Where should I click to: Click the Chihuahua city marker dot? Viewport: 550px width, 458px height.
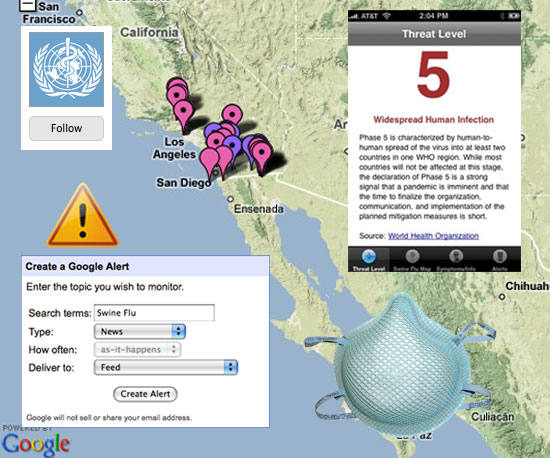(x=502, y=297)
